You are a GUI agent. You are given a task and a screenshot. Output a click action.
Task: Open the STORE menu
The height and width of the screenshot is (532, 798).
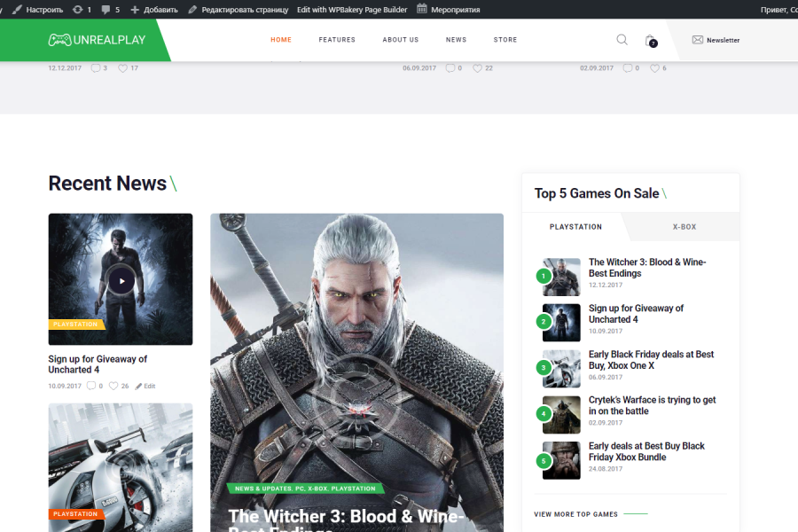pyautogui.click(x=505, y=40)
